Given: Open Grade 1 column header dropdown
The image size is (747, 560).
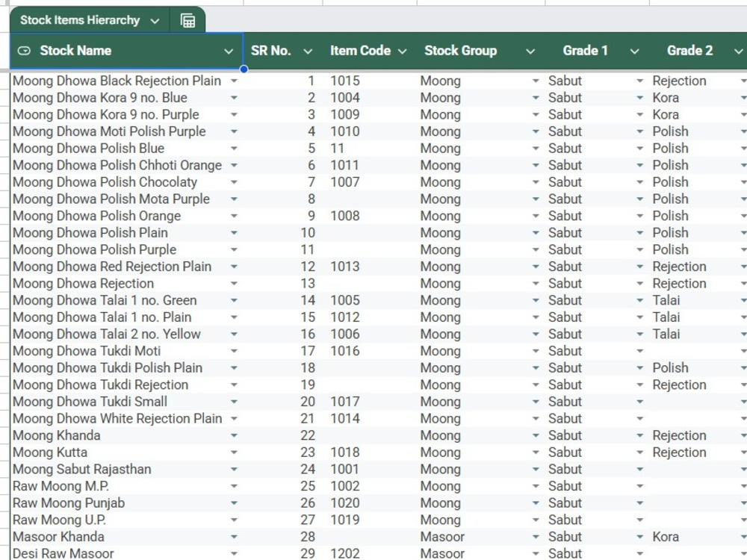Looking at the screenshot, I should 634,52.
